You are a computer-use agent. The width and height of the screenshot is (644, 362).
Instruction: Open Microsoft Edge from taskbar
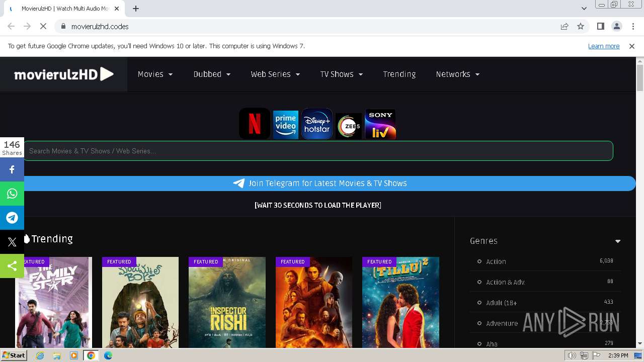click(108, 355)
